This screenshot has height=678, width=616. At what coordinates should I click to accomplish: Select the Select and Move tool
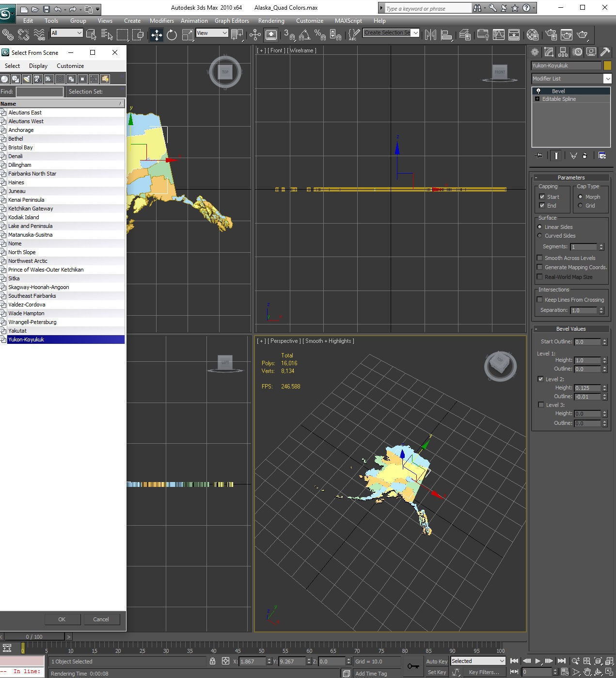[157, 34]
